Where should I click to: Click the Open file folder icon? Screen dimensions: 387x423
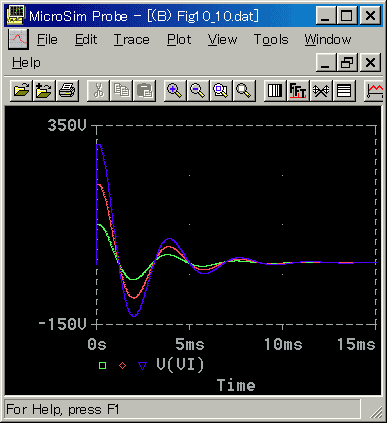[21, 90]
